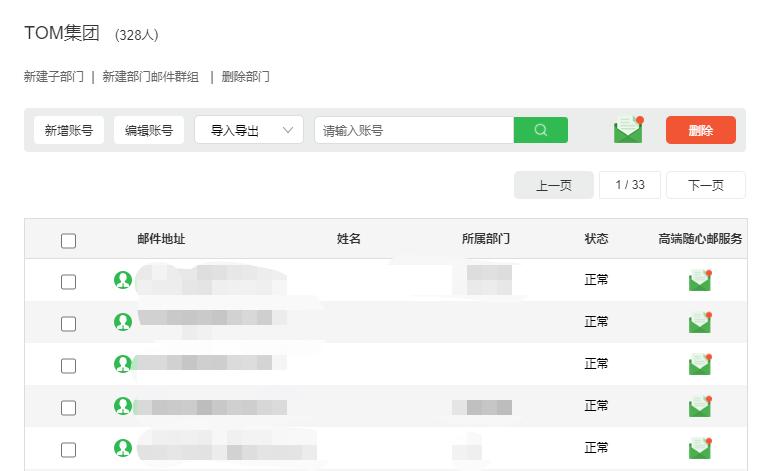Click the fourth row's green user avatar icon

[x=123, y=406]
